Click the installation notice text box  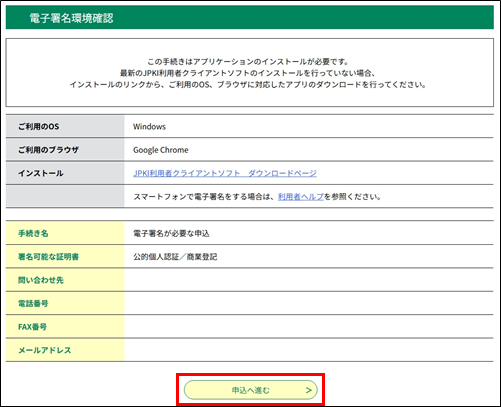click(x=250, y=73)
